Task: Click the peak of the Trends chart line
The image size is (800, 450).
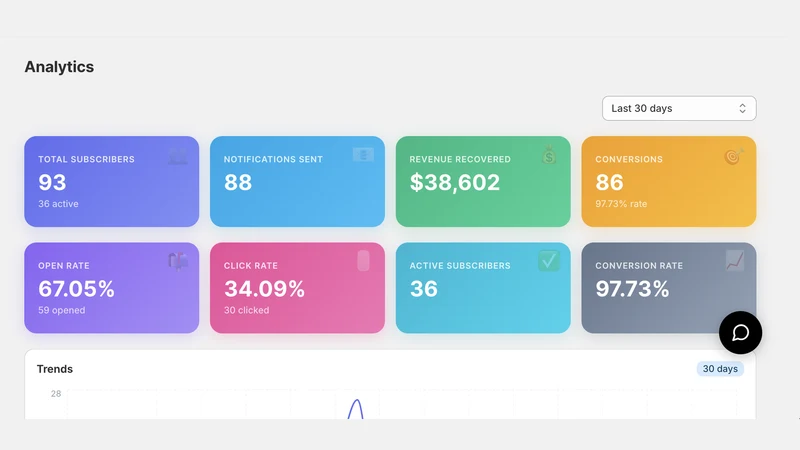Action: (x=356, y=401)
